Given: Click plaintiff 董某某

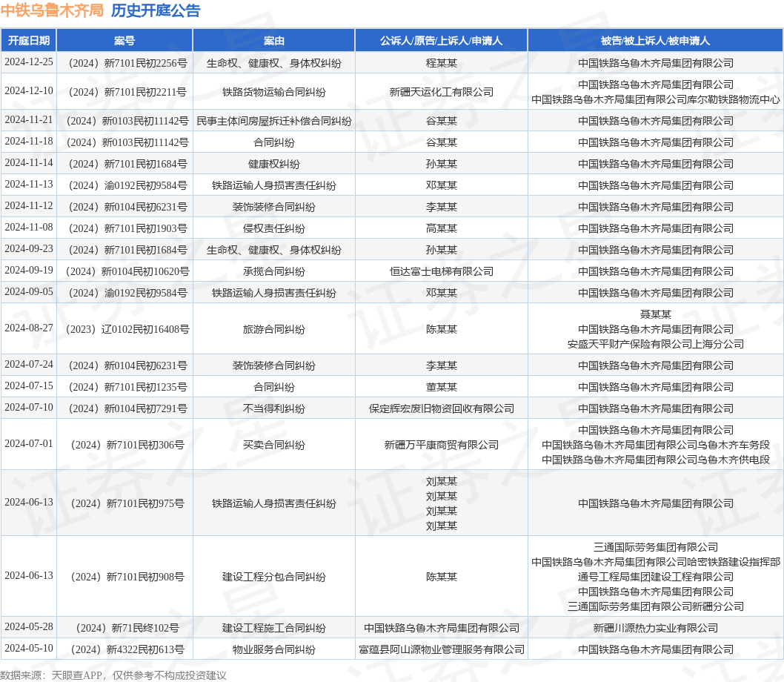Looking at the screenshot, I should point(442,387).
